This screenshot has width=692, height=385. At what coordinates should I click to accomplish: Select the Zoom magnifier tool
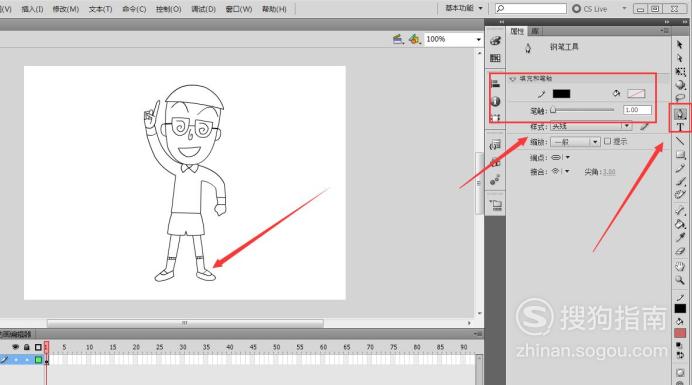[680, 280]
